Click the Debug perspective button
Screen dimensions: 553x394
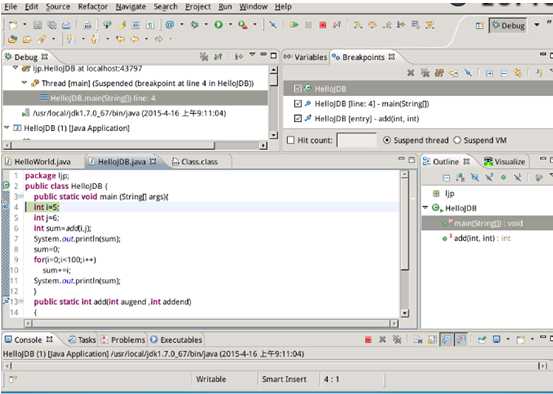[508, 25]
